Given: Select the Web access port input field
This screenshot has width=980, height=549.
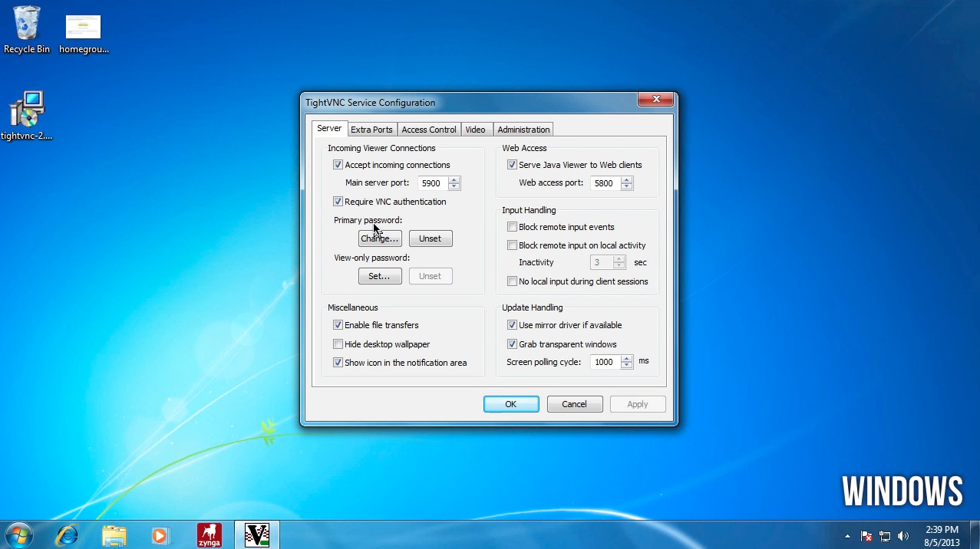Looking at the screenshot, I should [606, 182].
